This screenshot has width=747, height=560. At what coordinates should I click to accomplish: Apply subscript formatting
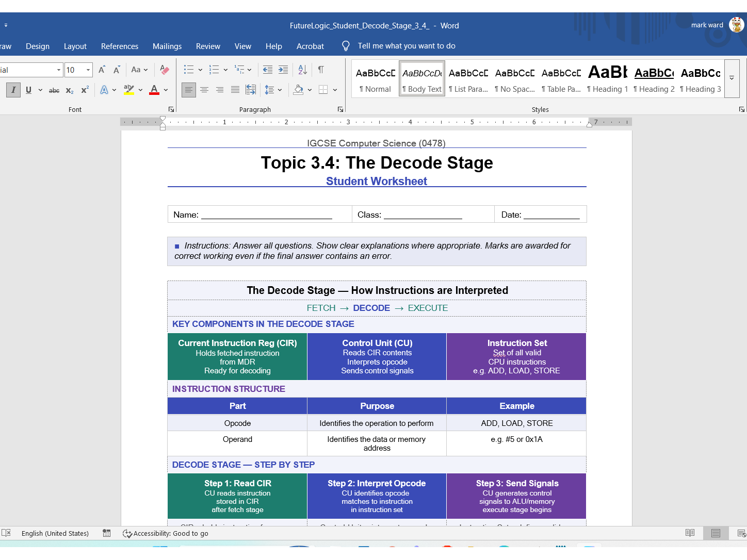[70, 90]
